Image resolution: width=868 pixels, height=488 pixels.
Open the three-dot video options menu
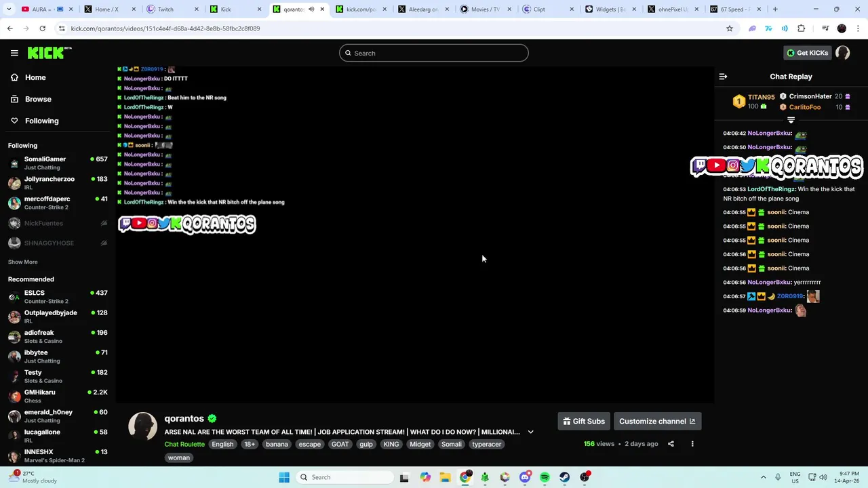[692, 444]
